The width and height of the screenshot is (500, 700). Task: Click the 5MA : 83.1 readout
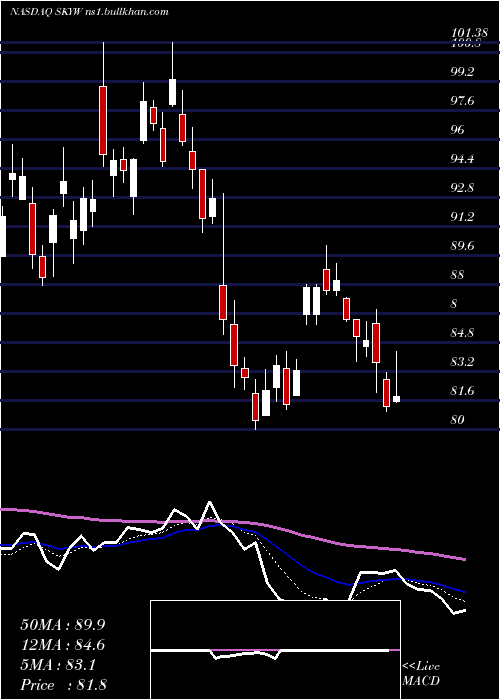click(58, 666)
